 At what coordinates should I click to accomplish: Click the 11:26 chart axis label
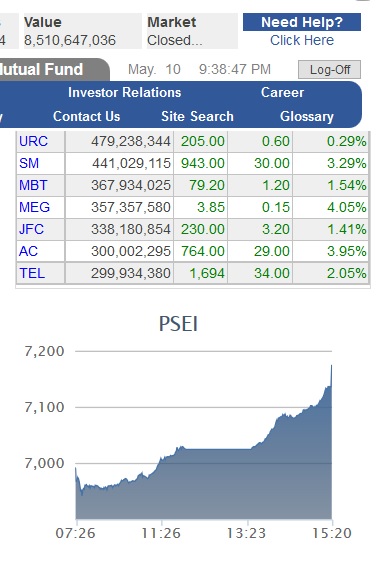(161, 533)
